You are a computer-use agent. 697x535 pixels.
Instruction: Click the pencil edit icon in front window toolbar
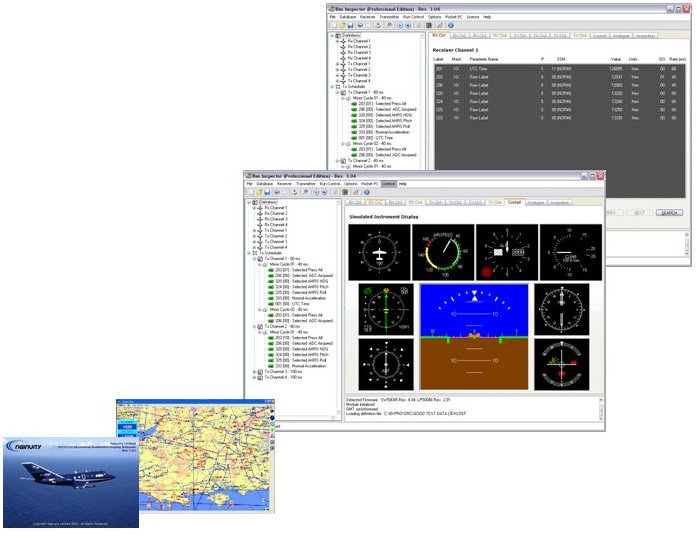(356, 192)
